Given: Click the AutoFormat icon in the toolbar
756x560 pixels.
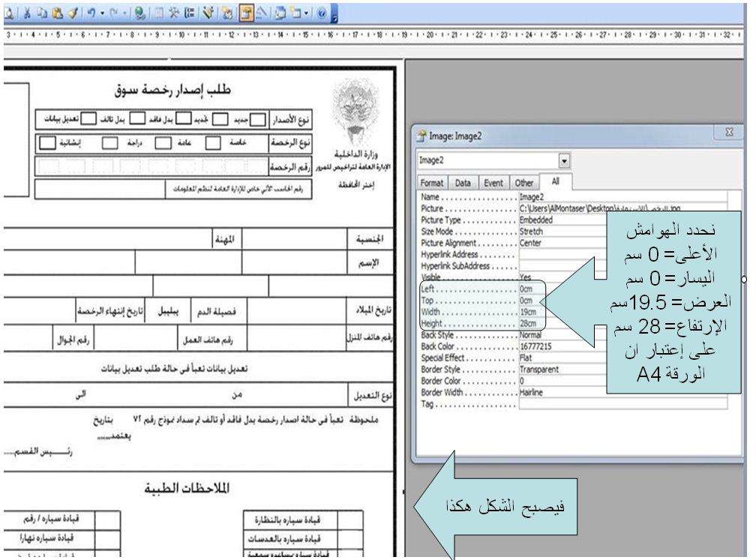Looking at the screenshot, I should 208,13.
